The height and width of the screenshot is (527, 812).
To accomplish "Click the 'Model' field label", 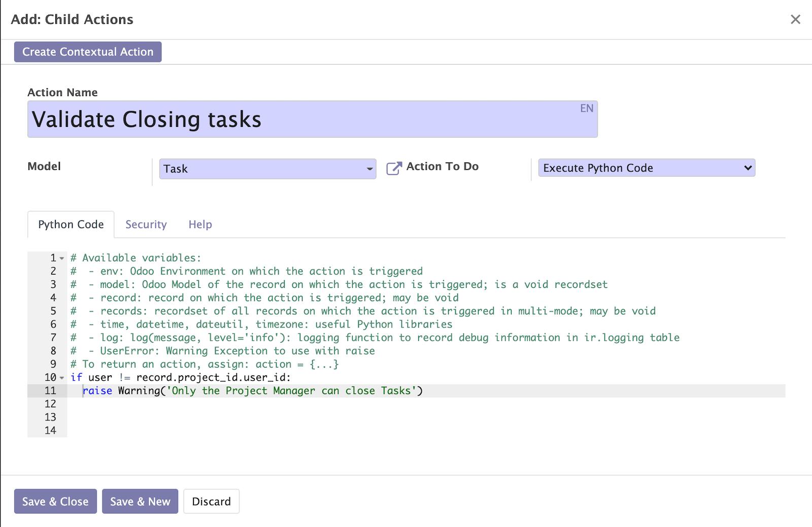I will [x=44, y=167].
